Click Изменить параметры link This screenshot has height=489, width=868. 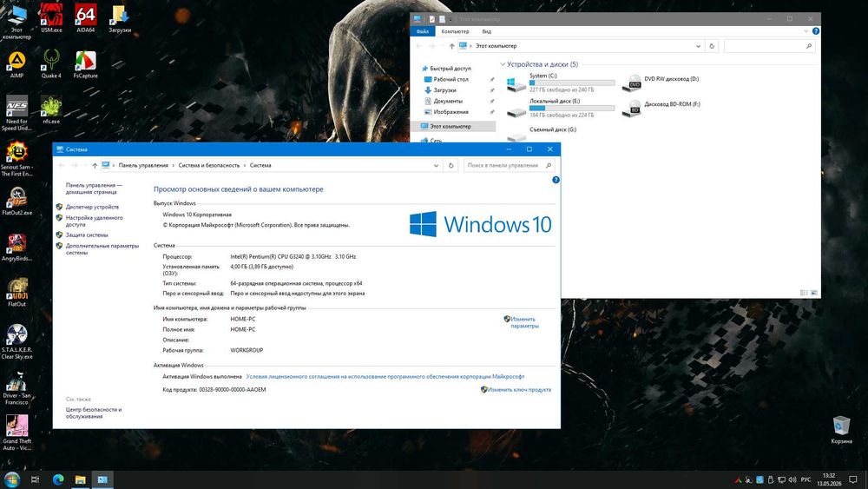[524, 322]
